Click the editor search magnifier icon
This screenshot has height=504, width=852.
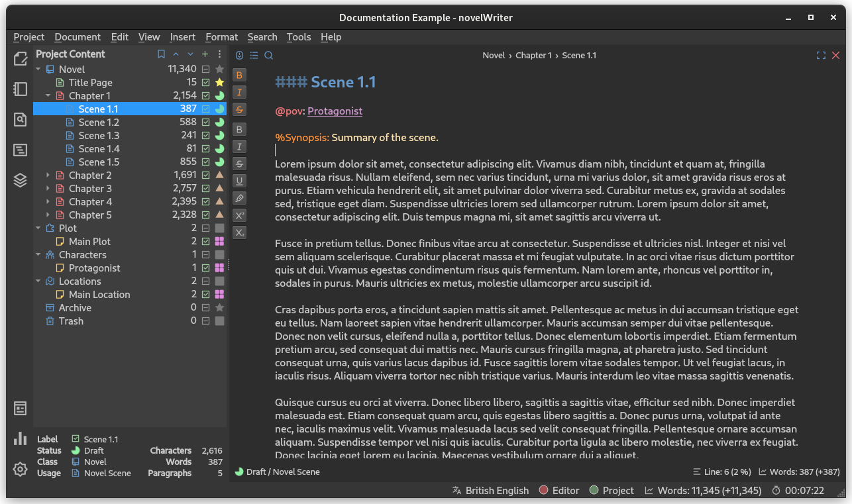pyautogui.click(x=268, y=56)
